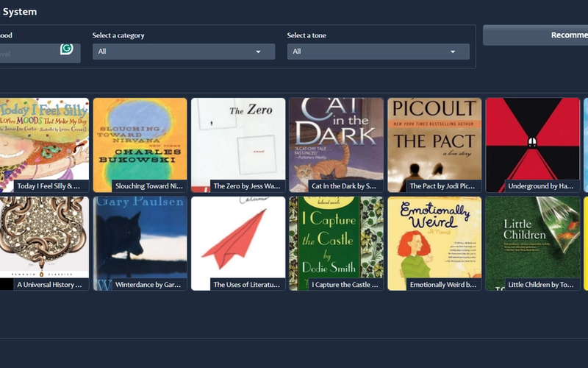This screenshot has width=588, height=368.
Task: Open A Universal History book cover
Action: pos(44,244)
